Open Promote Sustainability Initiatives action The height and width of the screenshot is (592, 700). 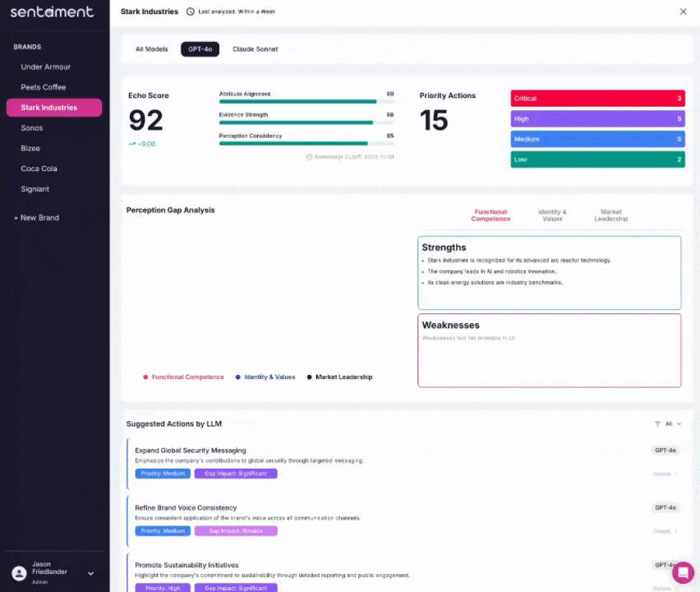(187, 565)
